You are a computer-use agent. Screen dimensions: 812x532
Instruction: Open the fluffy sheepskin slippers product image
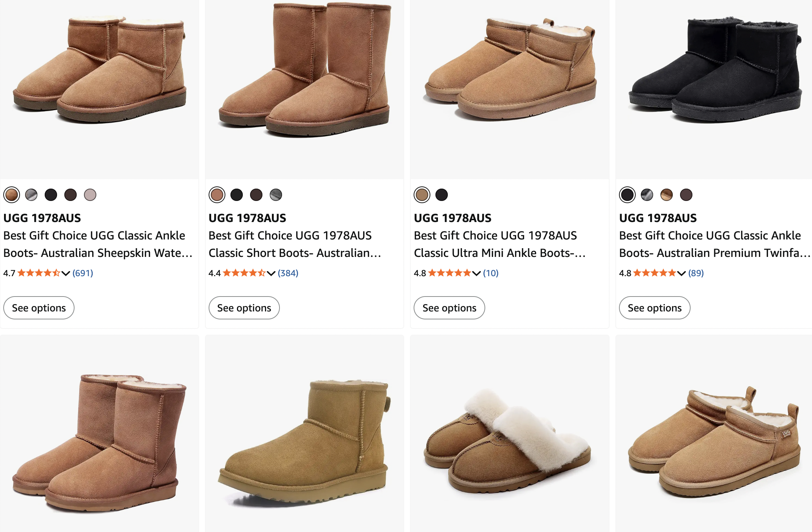coord(509,440)
